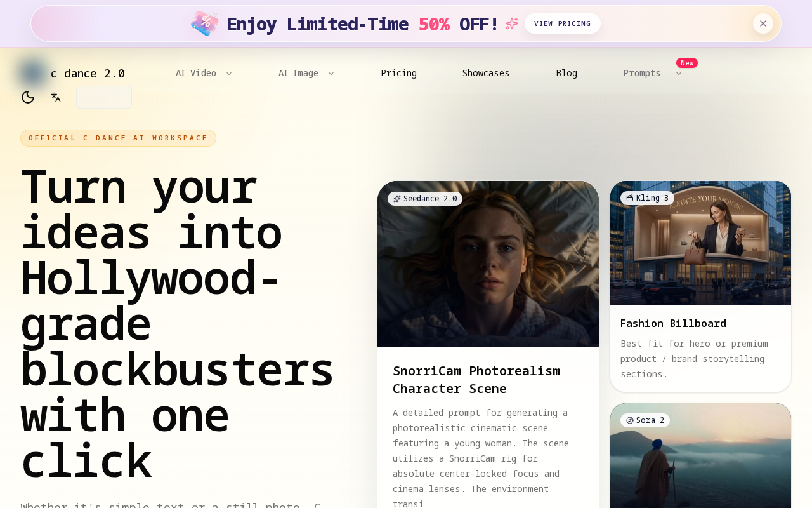Click the discount coupon icon in banner
The image size is (812, 508).
[x=204, y=23]
